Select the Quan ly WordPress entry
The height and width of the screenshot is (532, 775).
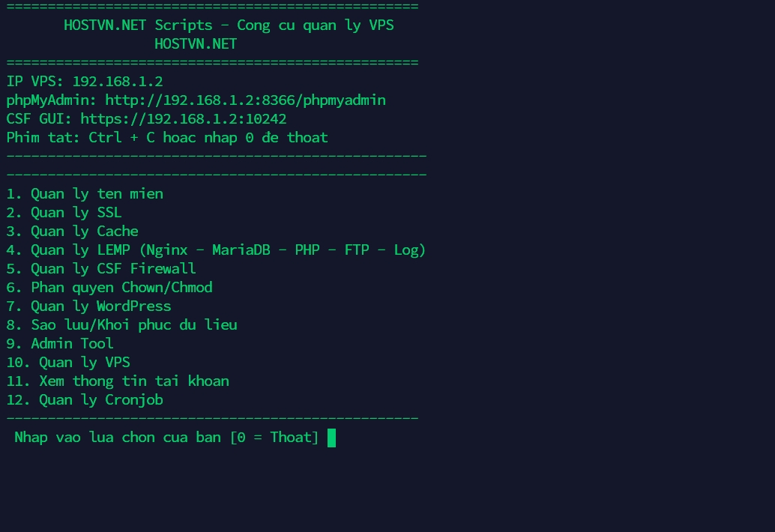pos(89,306)
